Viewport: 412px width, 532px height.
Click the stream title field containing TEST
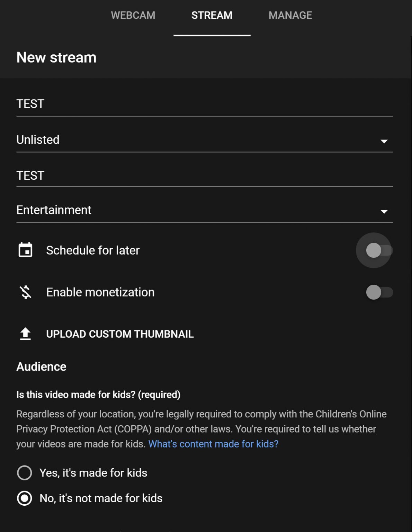[204, 104]
